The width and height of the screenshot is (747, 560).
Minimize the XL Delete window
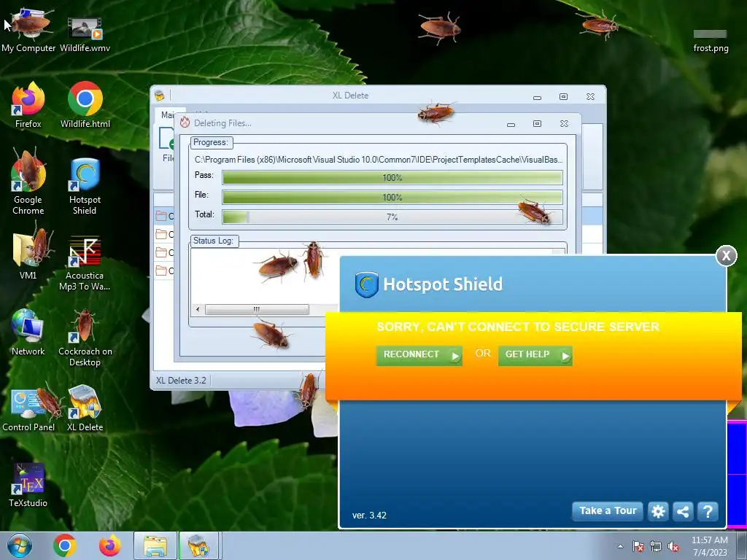point(537,97)
